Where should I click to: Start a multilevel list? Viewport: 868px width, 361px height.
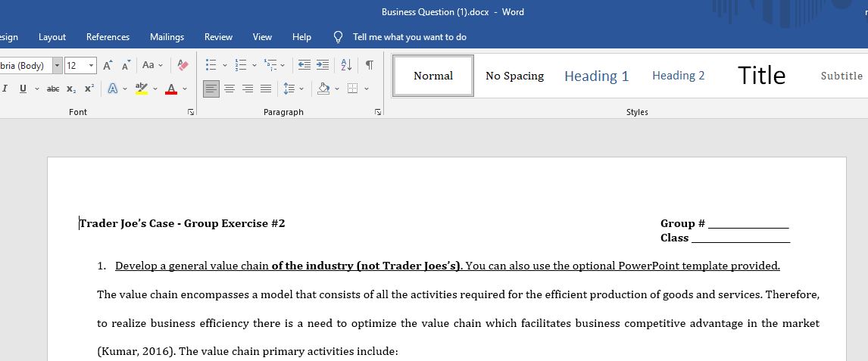270,65
